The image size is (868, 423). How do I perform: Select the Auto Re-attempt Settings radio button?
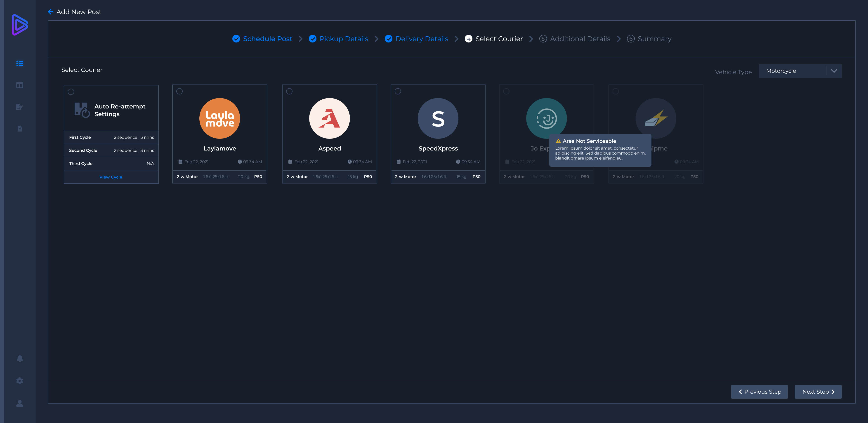[71, 92]
